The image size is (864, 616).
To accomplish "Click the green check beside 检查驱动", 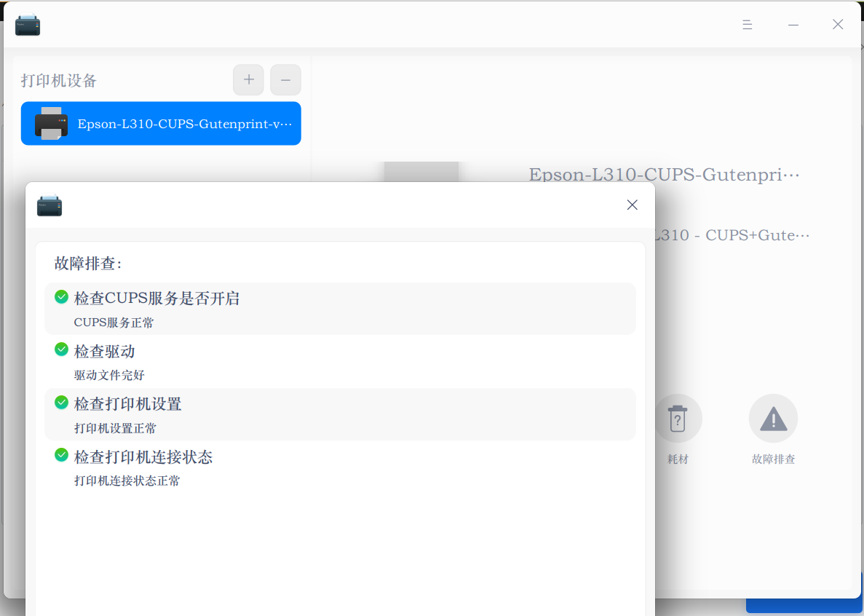I will pos(61,350).
